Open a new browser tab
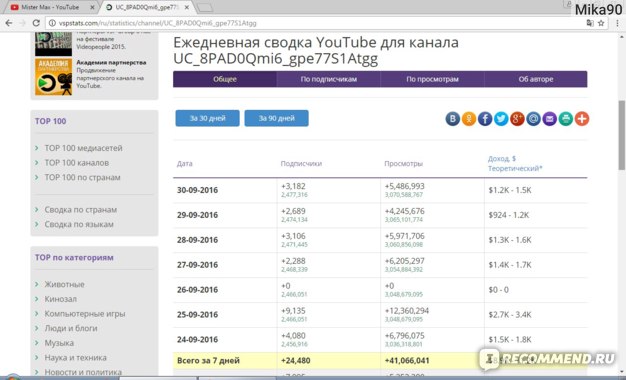The height and width of the screenshot is (380, 626). (x=205, y=8)
